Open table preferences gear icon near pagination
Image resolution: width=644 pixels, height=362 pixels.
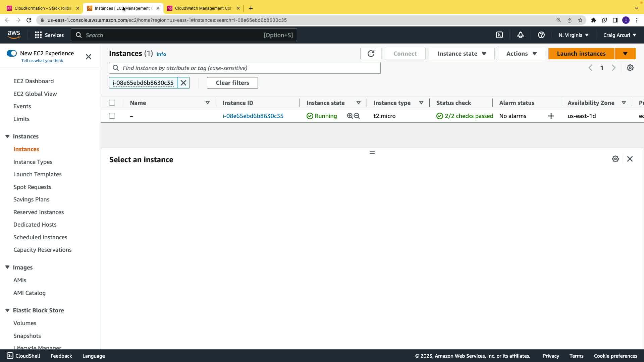point(630,68)
